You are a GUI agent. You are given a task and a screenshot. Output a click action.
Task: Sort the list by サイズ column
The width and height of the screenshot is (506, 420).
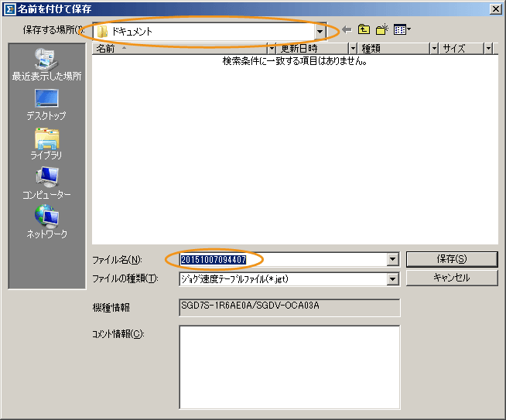462,49
